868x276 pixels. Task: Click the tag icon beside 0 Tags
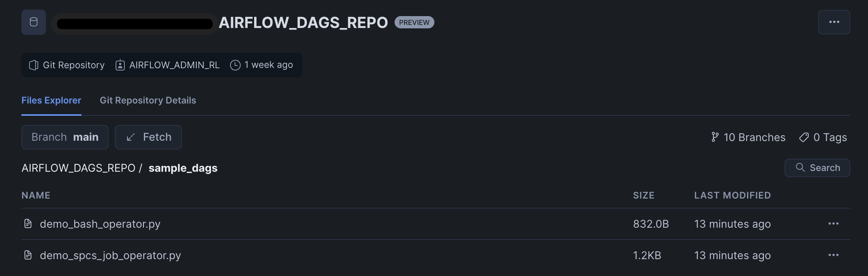[804, 137]
